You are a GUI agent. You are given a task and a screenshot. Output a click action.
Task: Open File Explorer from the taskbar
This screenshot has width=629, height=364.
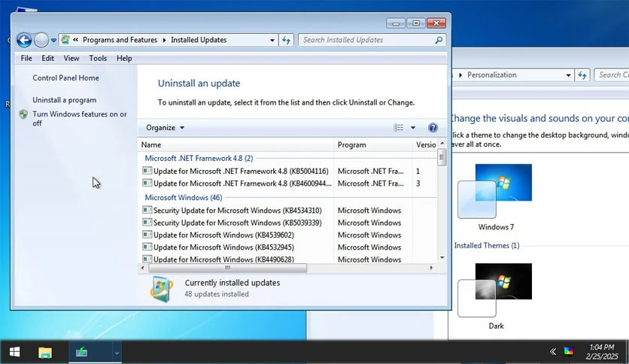click(x=45, y=353)
